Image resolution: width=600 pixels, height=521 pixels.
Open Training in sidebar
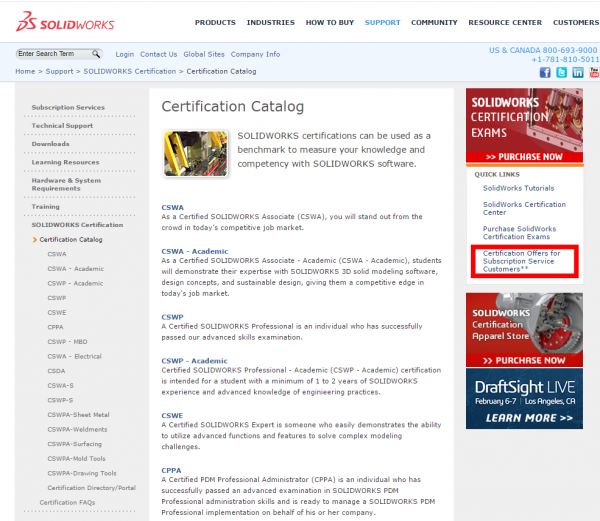tap(46, 207)
